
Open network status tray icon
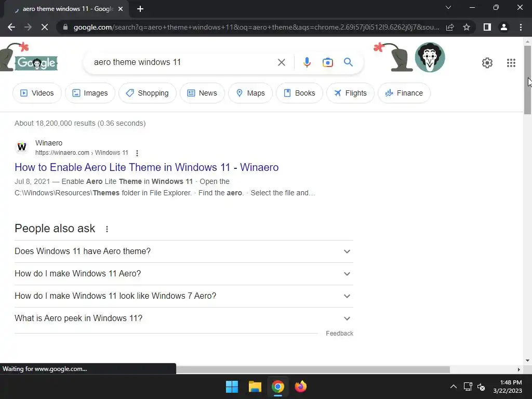[468, 387]
